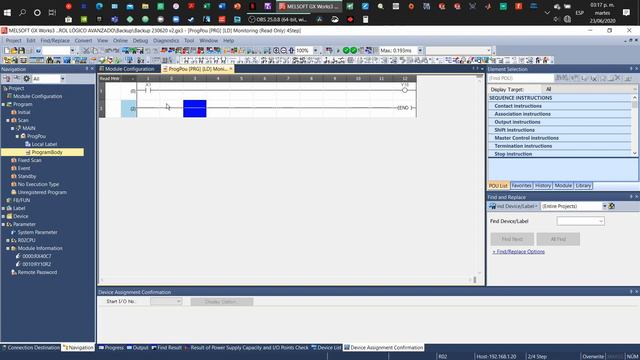Click the Element Selection list down scroll arrow

tap(635, 153)
